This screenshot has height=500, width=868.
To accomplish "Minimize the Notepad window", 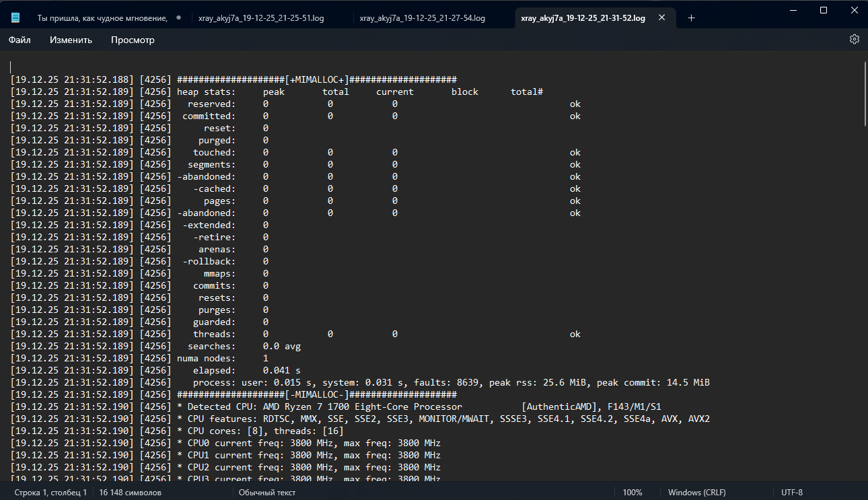I will tap(793, 10).
